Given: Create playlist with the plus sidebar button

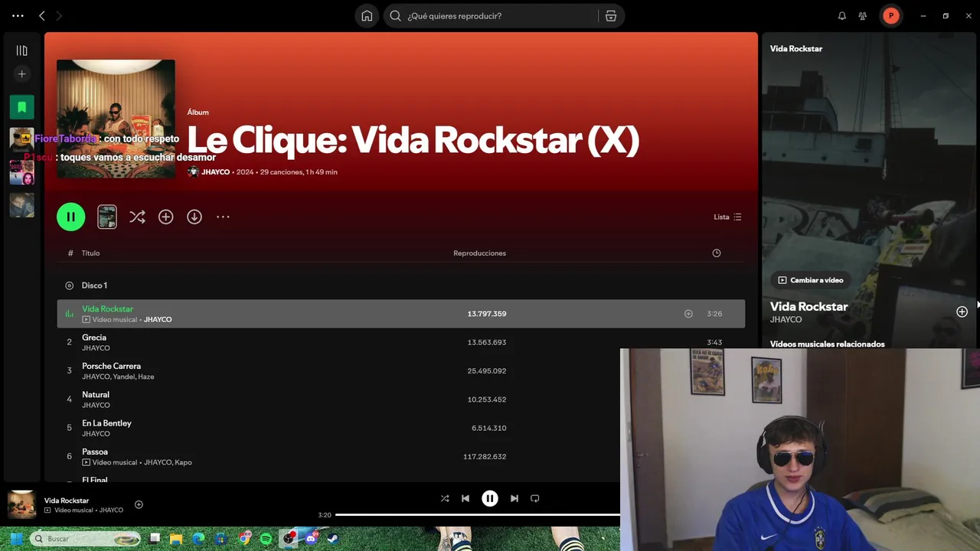Looking at the screenshot, I should tap(21, 74).
